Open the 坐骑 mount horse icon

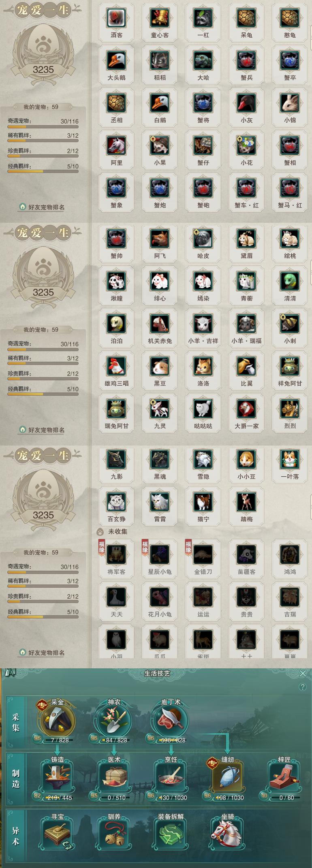(x=227, y=834)
